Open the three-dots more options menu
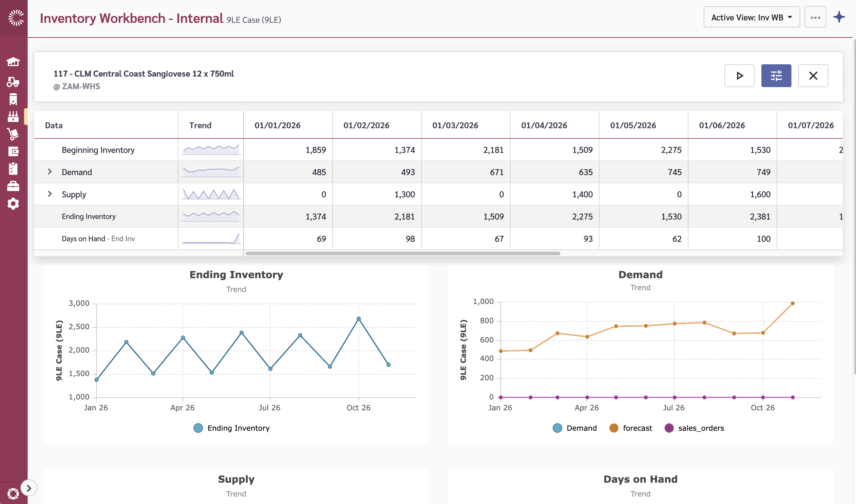Viewport: 856px width, 504px height. click(x=815, y=17)
